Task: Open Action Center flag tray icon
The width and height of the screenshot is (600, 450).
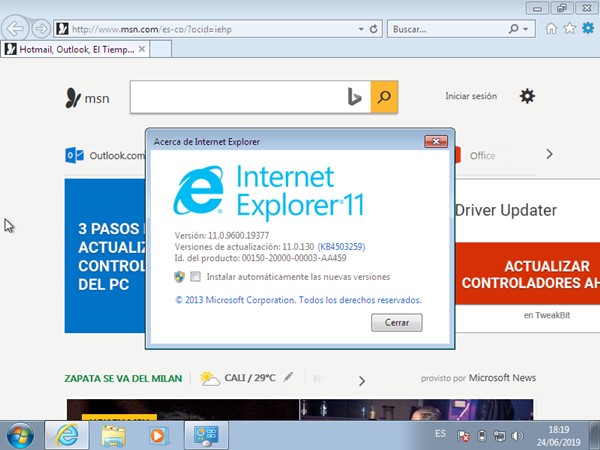Action: coord(463,436)
